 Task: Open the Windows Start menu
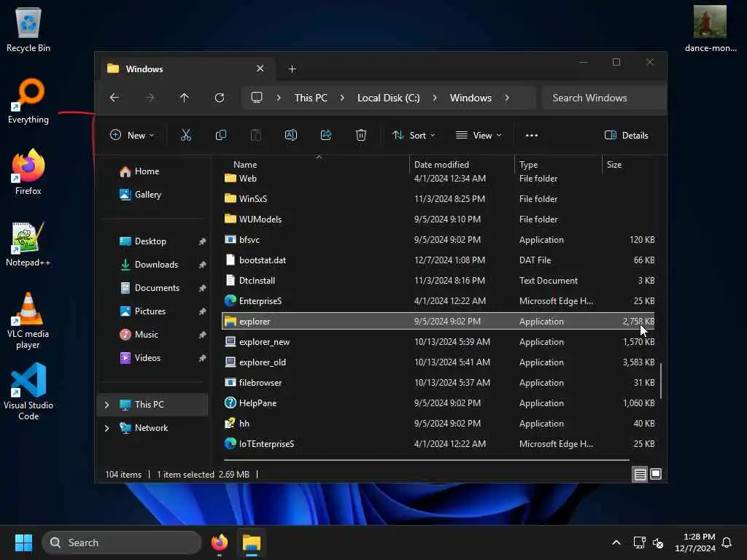(x=23, y=542)
